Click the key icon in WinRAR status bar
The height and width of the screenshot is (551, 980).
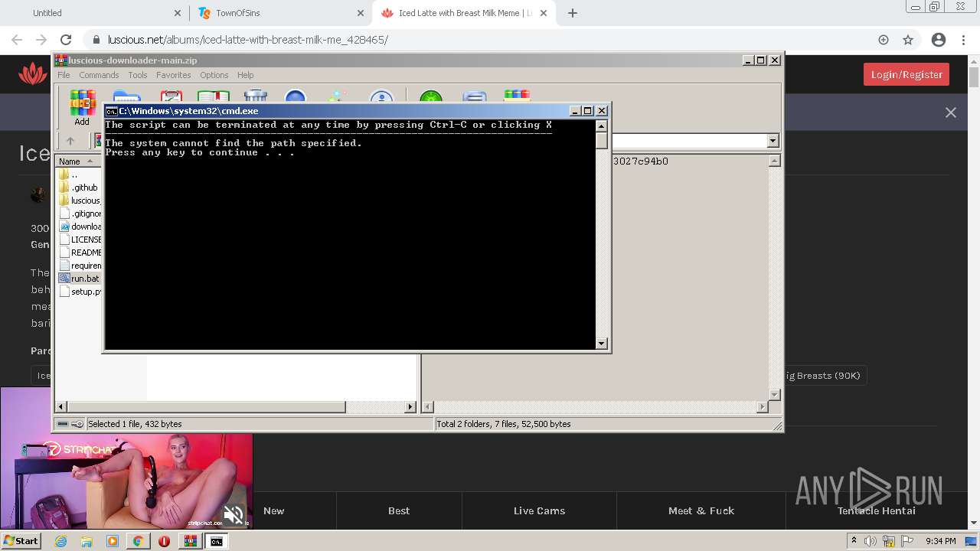[x=77, y=424]
